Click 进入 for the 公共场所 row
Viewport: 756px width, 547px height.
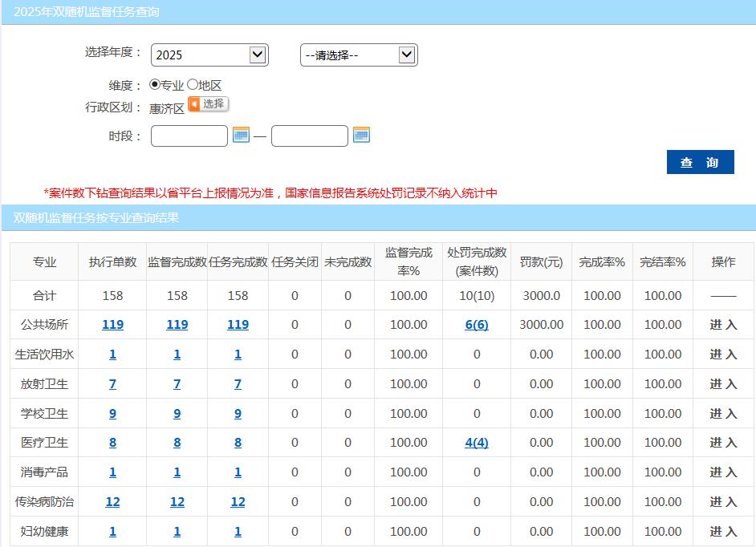tap(723, 325)
